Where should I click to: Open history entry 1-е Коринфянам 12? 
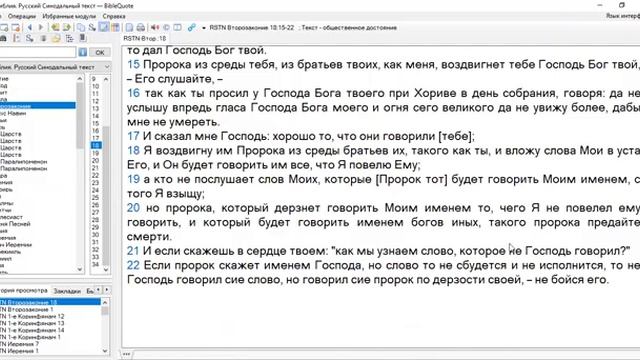click(32, 316)
